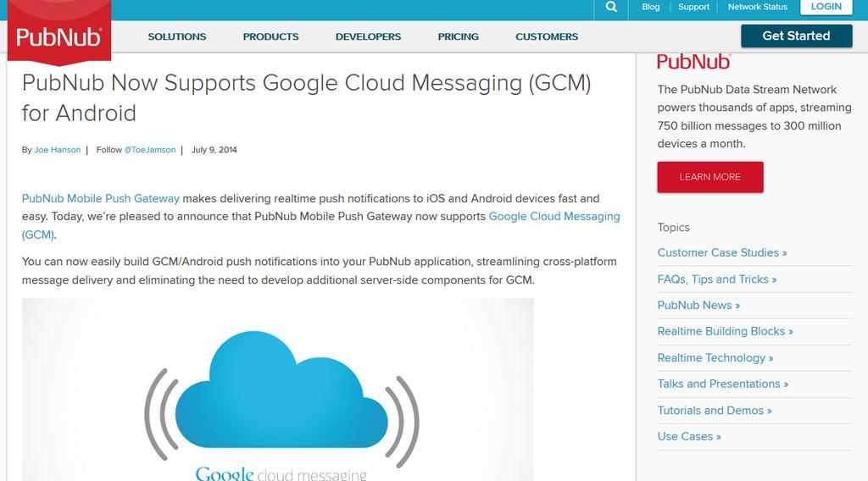Click the Topics heading text

click(x=674, y=227)
